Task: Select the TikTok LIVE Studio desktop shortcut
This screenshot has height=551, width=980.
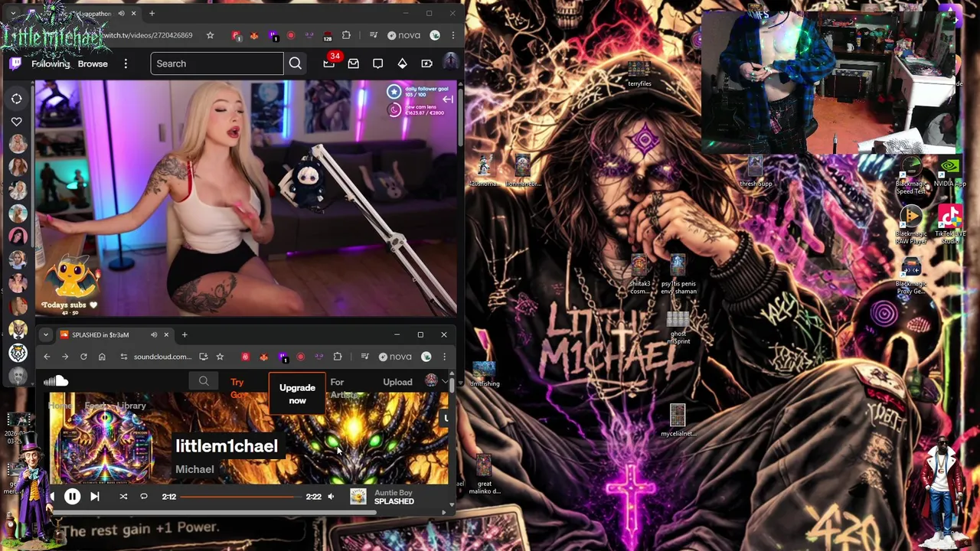Action: [x=949, y=224]
